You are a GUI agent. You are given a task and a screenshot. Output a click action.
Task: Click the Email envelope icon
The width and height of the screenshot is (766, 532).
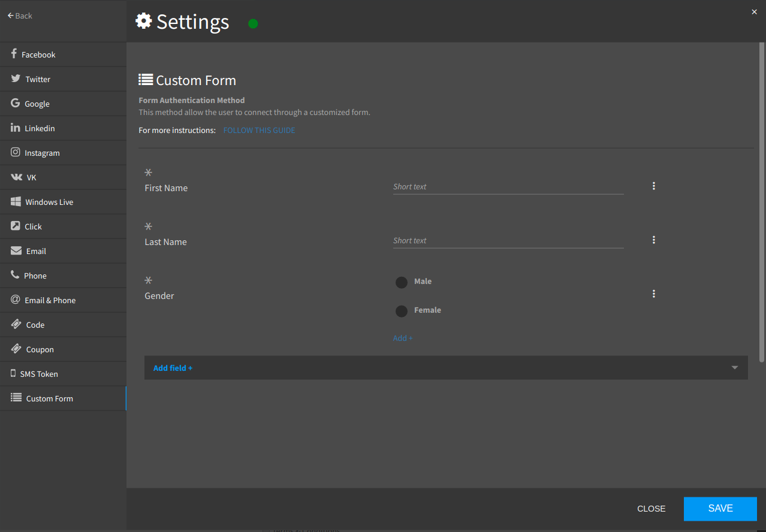tap(16, 250)
